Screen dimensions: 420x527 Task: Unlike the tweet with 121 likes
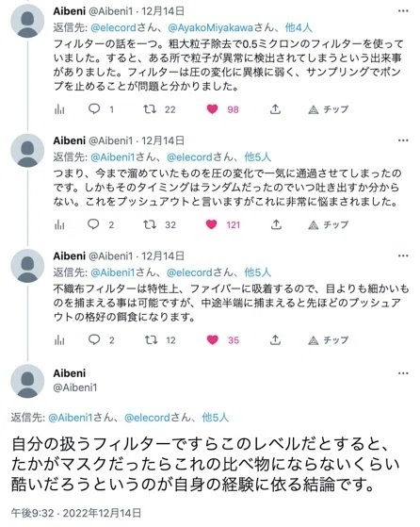[x=212, y=224]
